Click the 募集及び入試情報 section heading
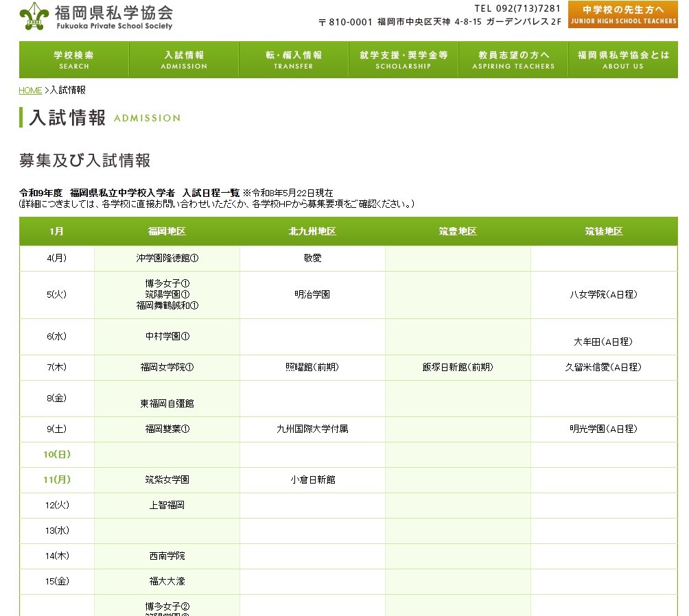689x616 pixels. (x=85, y=161)
